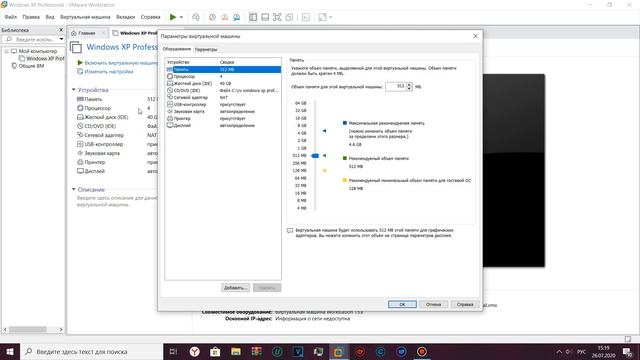Open the Справка menu
The height and width of the screenshot is (360, 640).
(150, 17)
